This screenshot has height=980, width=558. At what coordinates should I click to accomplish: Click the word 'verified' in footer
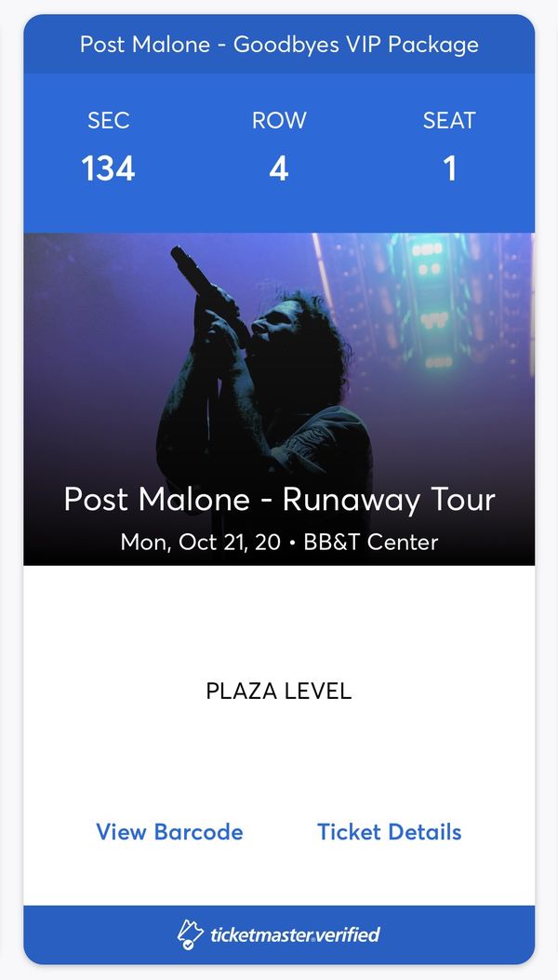344,934
